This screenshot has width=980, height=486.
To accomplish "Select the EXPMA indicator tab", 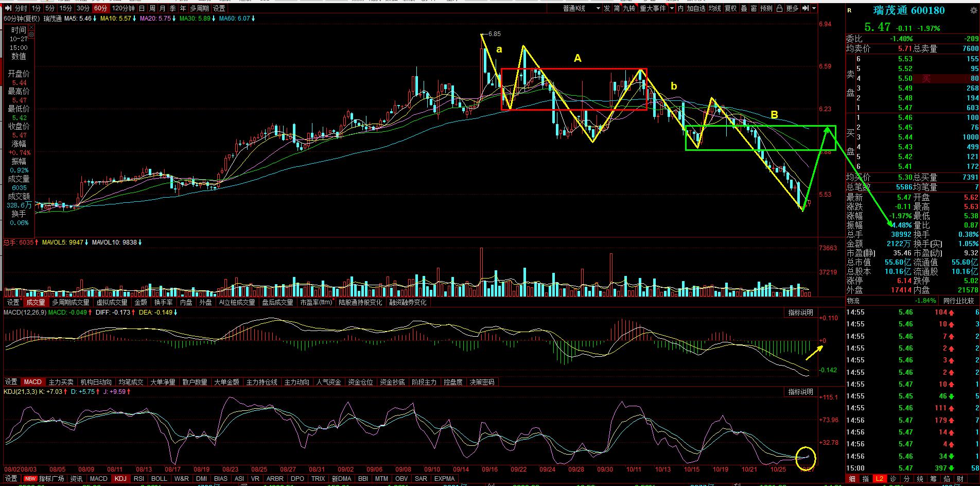I will (445, 479).
